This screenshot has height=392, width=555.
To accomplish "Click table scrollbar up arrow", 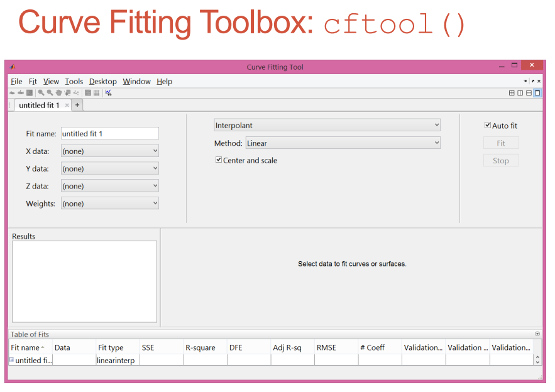I will (537, 357).
